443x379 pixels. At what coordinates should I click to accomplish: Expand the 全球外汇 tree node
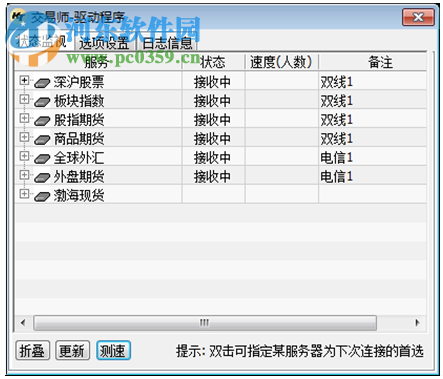(24, 156)
